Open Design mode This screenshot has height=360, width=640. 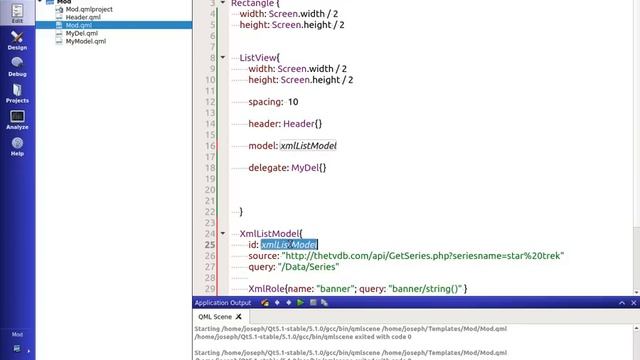17,40
